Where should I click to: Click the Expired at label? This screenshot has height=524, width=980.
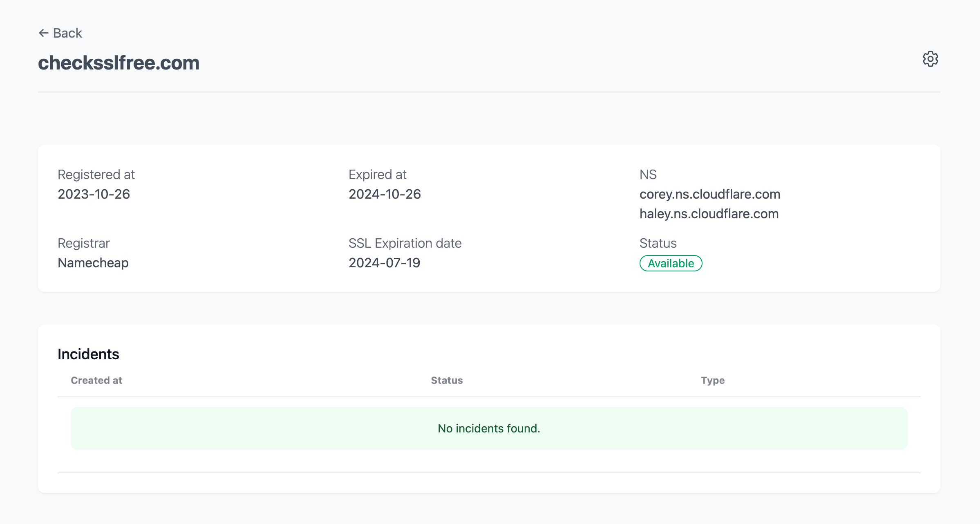point(377,175)
